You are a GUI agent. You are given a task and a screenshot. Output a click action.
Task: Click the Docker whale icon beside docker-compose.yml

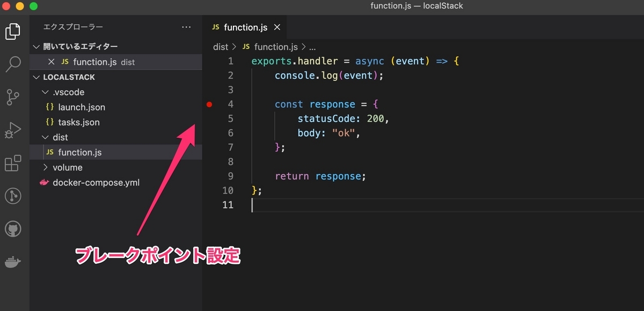click(x=45, y=182)
